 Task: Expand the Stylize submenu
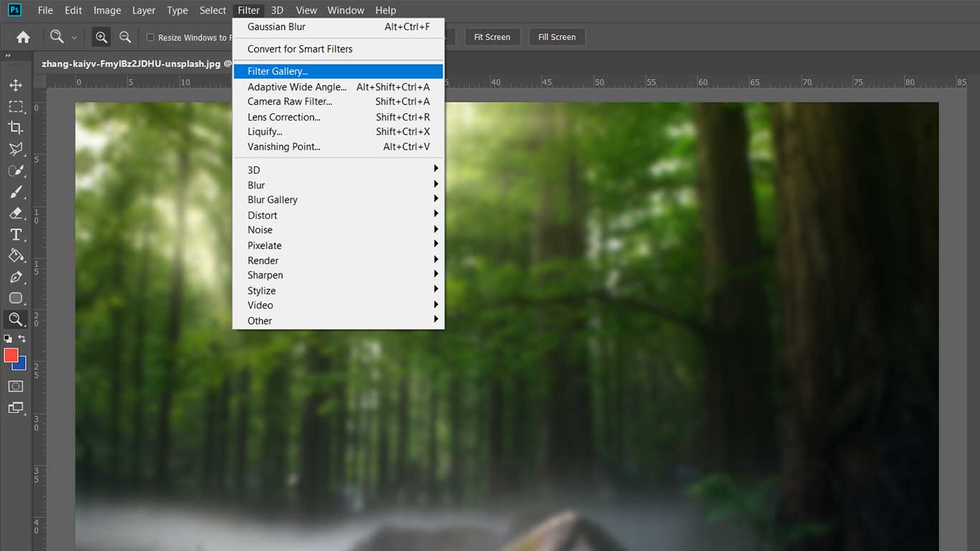tap(338, 291)
